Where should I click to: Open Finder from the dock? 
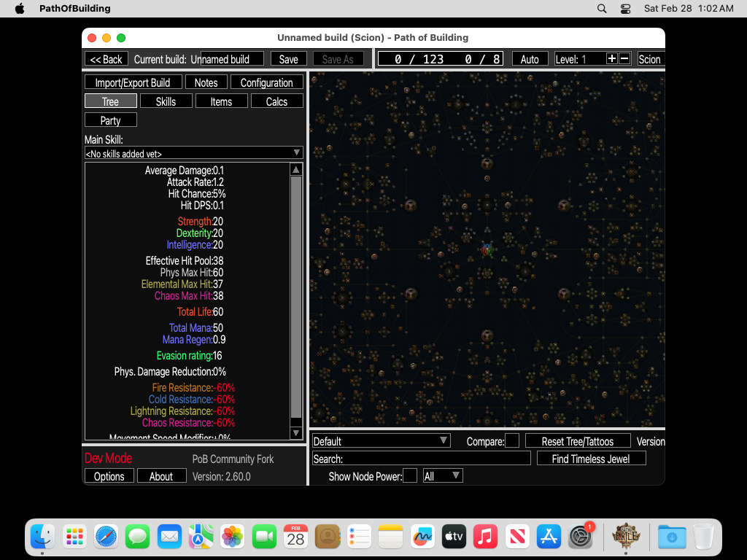(x=42, y=537)
